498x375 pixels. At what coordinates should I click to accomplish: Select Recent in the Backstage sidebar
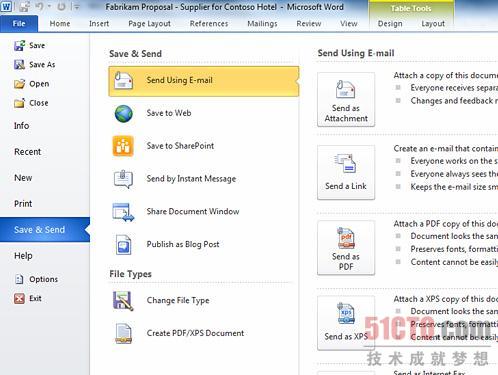pyautogui.click(x=27, y=152)
